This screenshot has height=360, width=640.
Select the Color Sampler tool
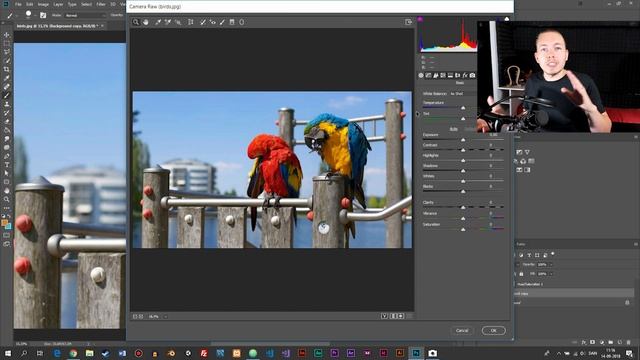168,22
